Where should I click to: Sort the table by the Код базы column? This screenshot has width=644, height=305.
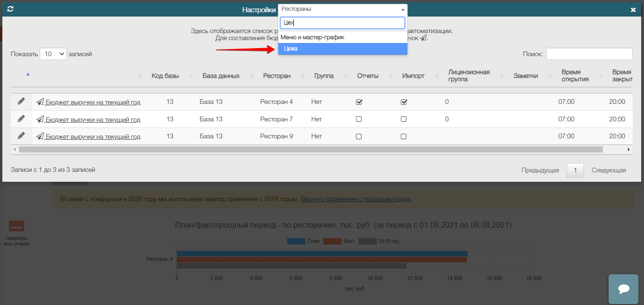(165, 76)
